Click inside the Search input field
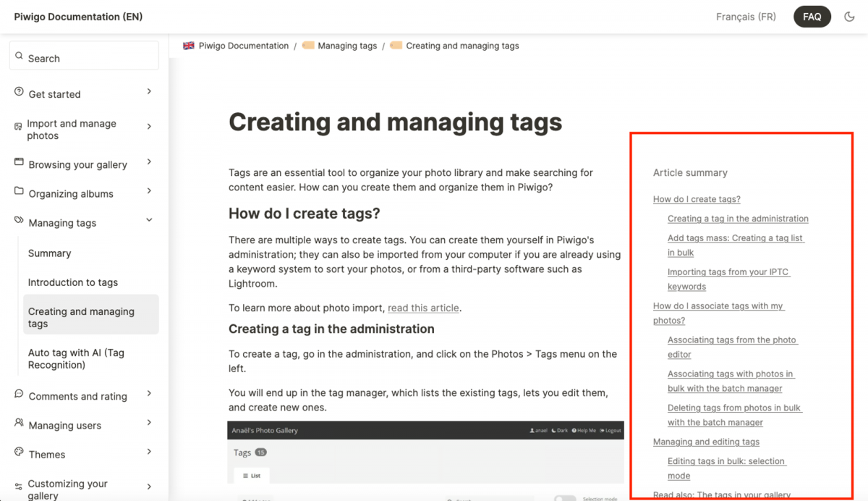Viewport: 868px width, 501px height. [84, 56]
